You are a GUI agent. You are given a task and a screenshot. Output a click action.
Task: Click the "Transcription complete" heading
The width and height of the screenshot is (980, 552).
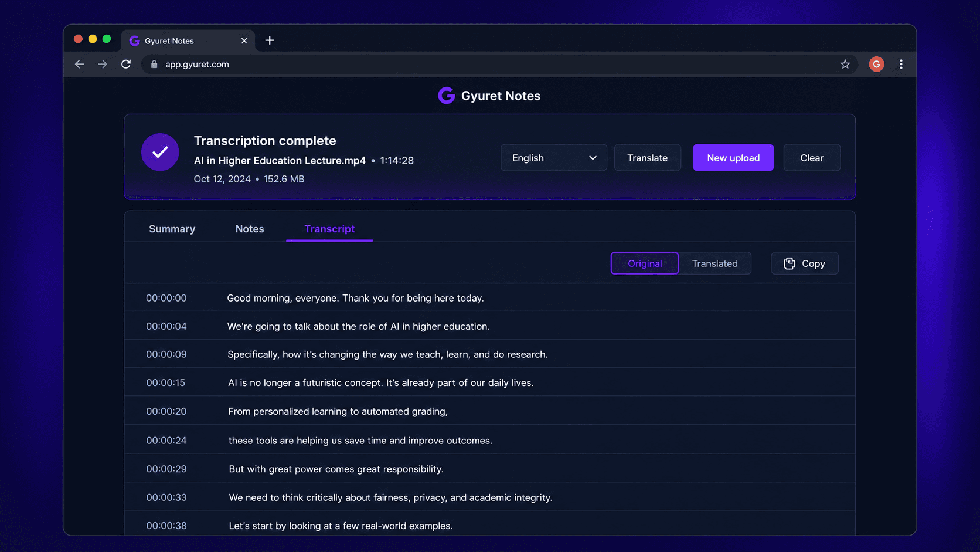pos(265,141)
